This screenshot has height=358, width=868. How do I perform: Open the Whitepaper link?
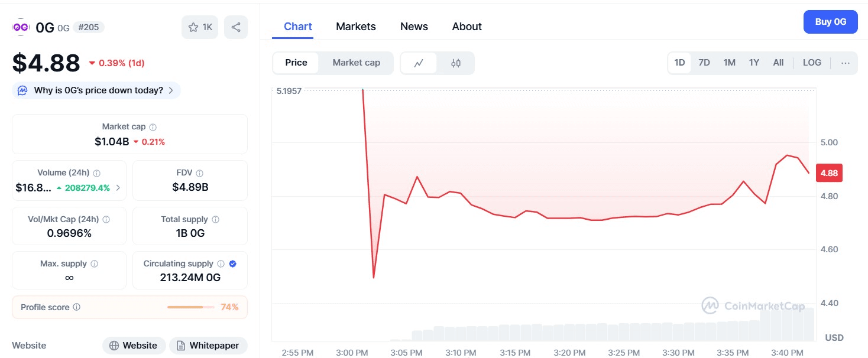(208, 346)
